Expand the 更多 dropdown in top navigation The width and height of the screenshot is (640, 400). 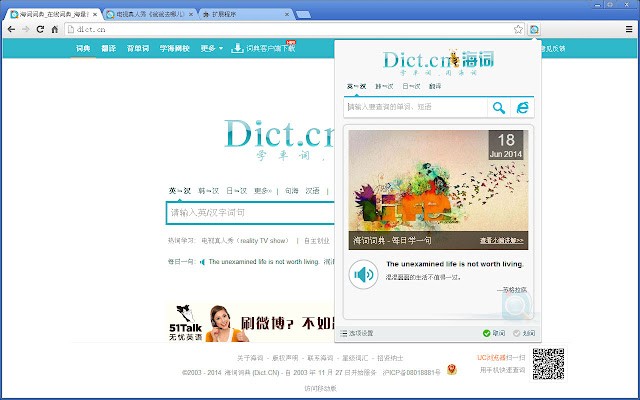tap(212, 48)
